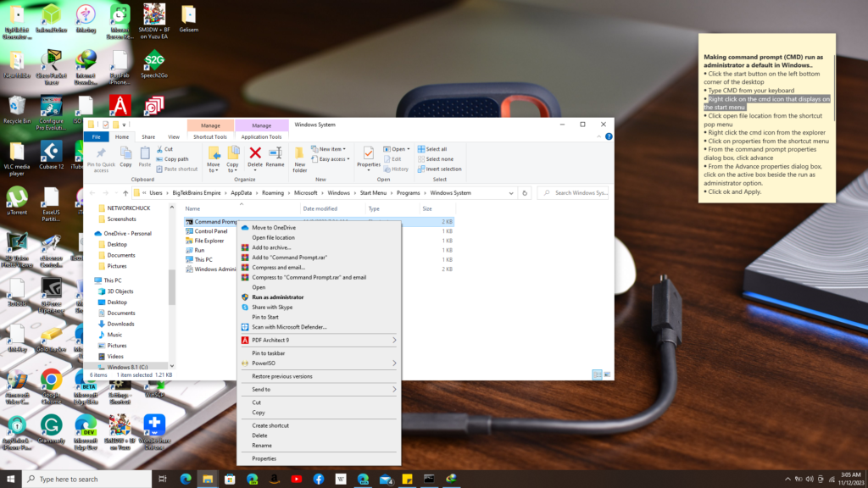The width and height of the screenshot is (868, 488).
Task: Switch to the Application Tools tab
Action: (x=261, y=136)
